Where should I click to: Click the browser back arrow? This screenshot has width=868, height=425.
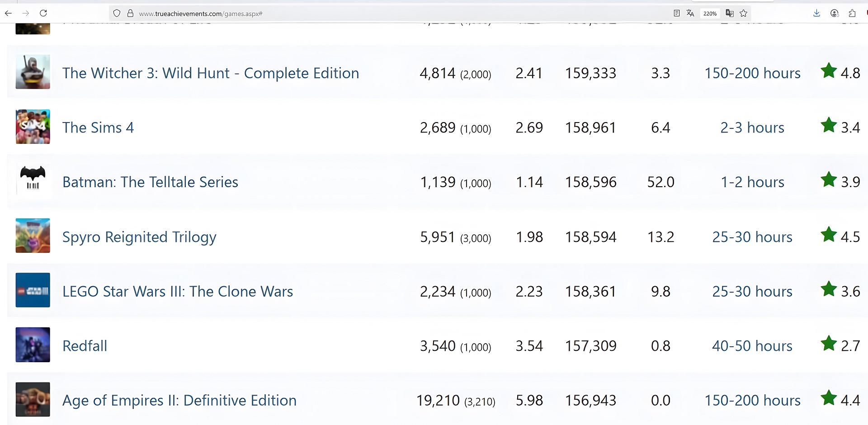(8, 13)
